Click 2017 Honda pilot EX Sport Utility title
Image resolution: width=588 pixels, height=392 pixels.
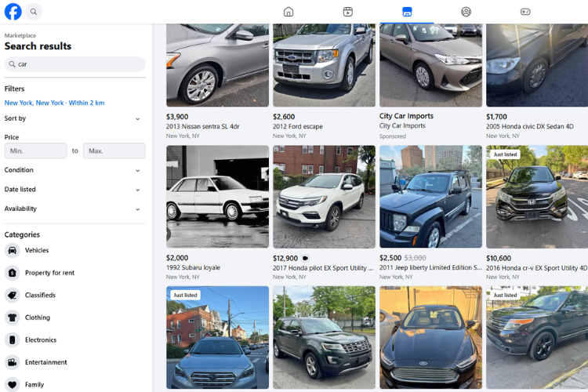(x=323, y=268)
